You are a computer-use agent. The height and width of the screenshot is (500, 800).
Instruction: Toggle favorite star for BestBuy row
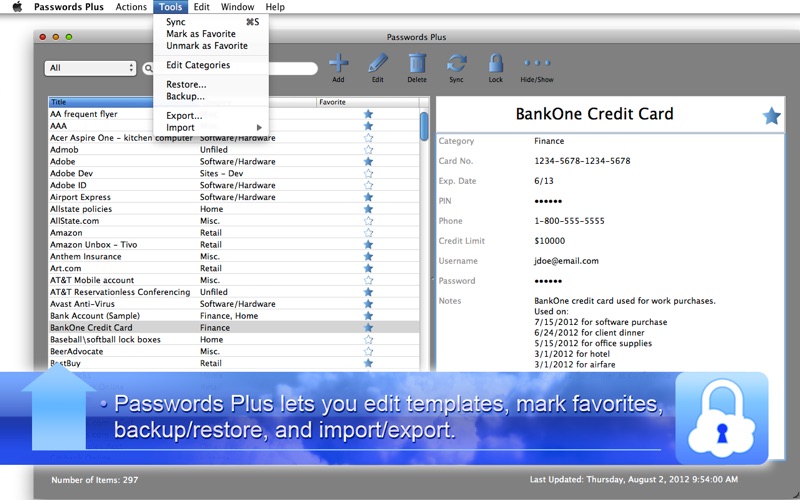pyautogui.click(x=368, y=363)
